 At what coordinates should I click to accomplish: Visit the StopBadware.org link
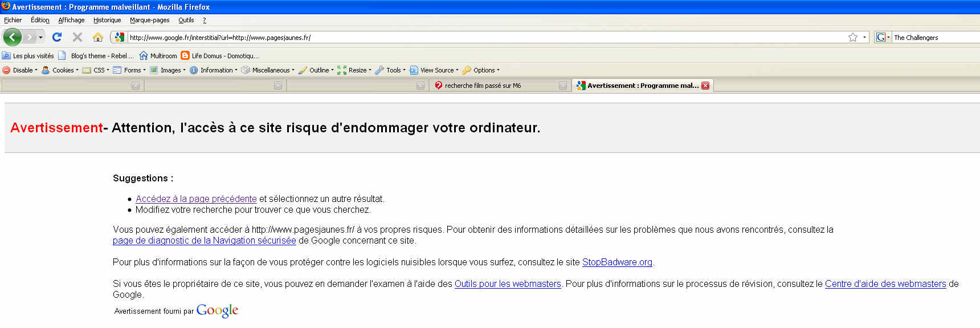(617, 262)
